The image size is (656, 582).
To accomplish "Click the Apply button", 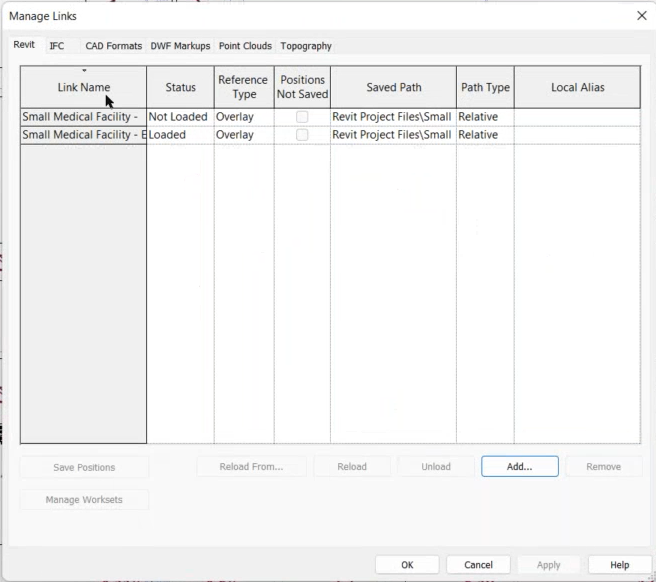I will click(548, 565).
